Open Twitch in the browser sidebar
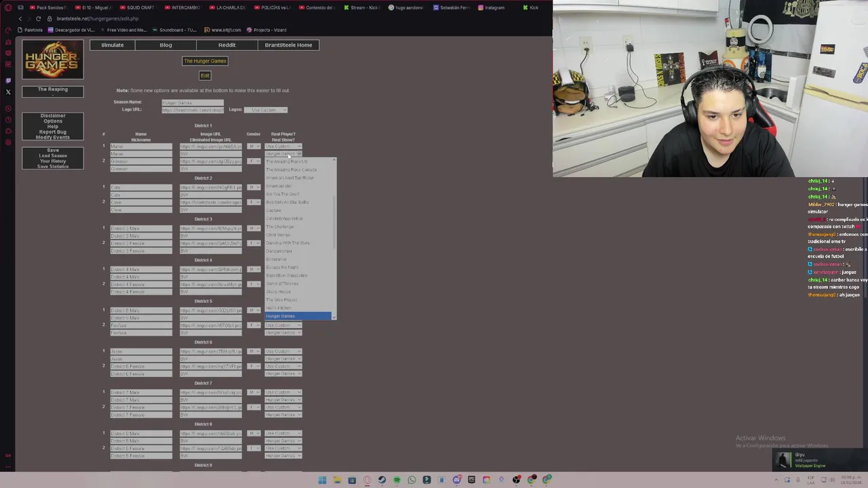Screen dimensions: 868x488 8,81
